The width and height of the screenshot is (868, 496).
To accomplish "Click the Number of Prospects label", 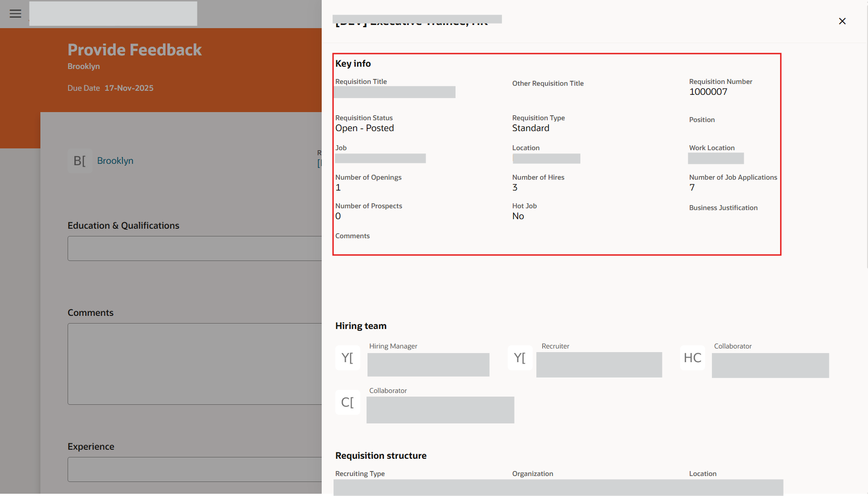I will (x=368, y=206).
